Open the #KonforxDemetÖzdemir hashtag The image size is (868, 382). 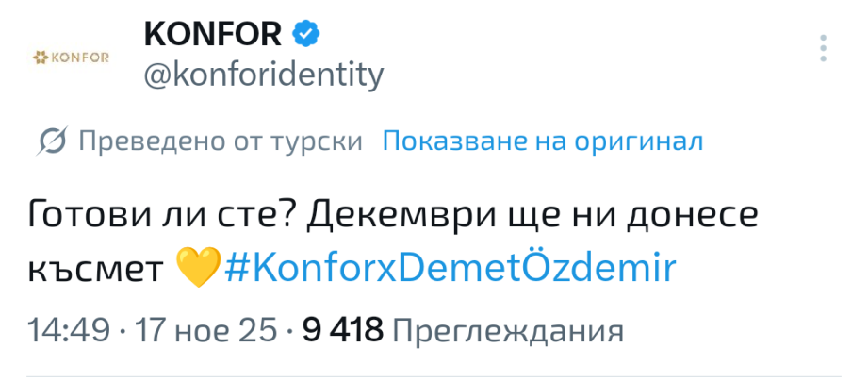point(450,268)
